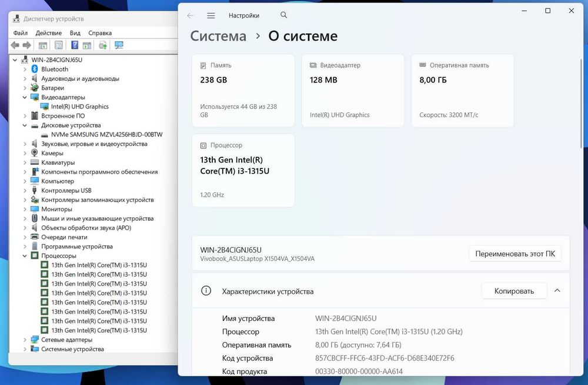Click the Очереди печати printer icon

coord(35,237)
